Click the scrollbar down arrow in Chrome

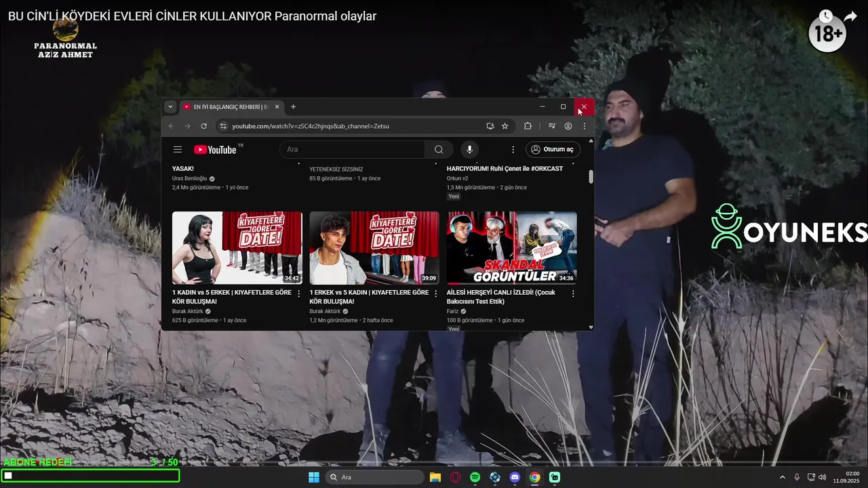(591, 327)
